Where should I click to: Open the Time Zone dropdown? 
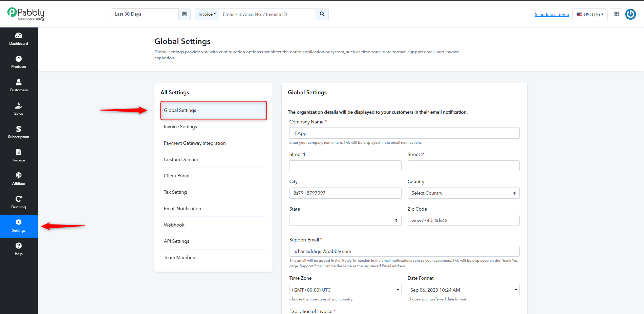point(345,290)
